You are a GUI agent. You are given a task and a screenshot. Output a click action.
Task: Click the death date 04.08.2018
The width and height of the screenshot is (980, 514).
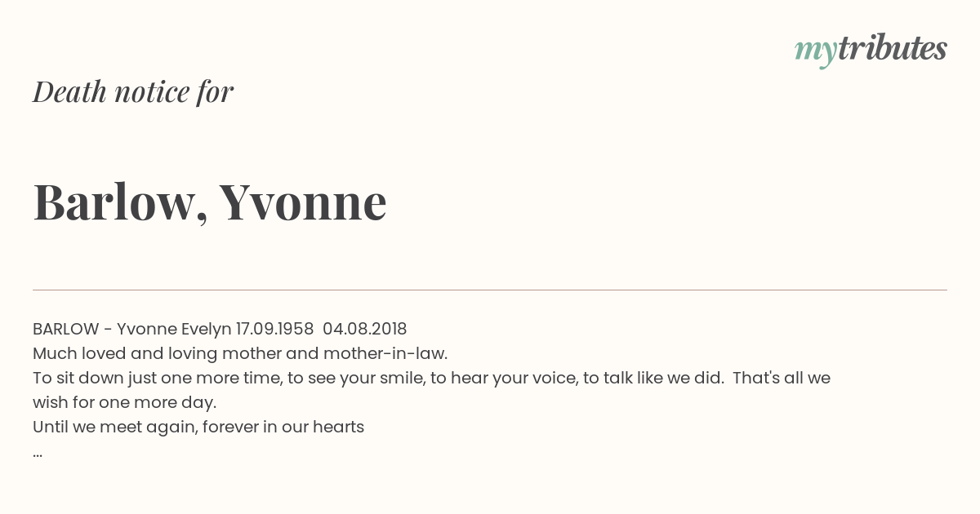point(365,329)
